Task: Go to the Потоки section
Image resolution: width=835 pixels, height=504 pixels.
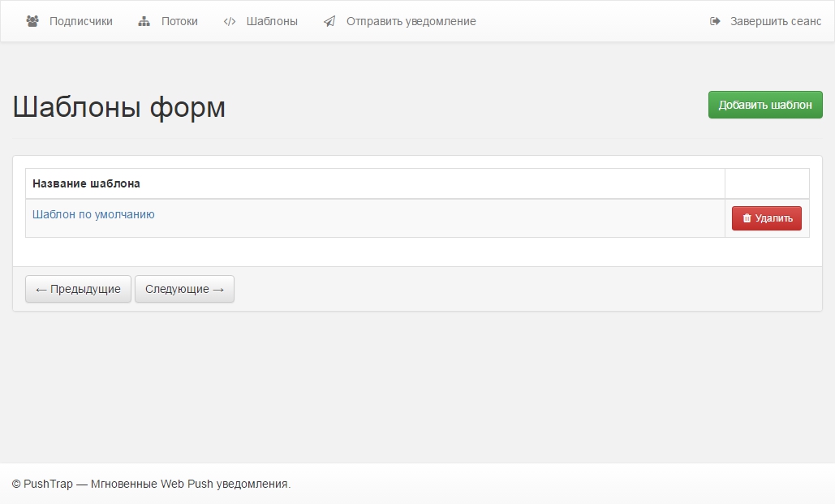Action: [179, 21]
